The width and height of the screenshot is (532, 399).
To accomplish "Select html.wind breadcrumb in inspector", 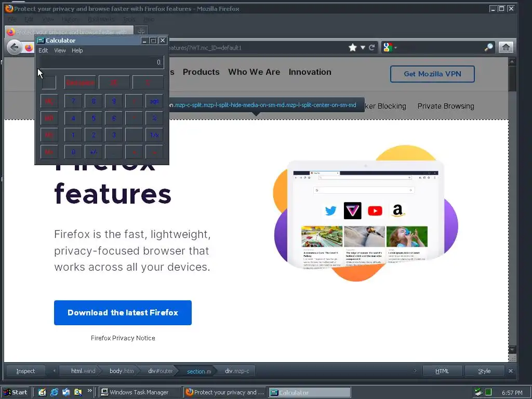I will (82, 371).
